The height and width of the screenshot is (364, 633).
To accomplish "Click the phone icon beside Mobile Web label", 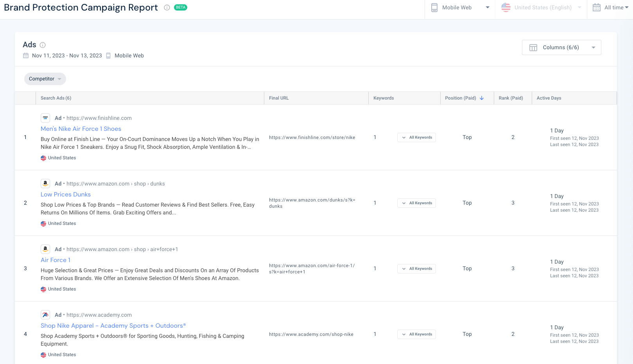I will click(108, 55).
